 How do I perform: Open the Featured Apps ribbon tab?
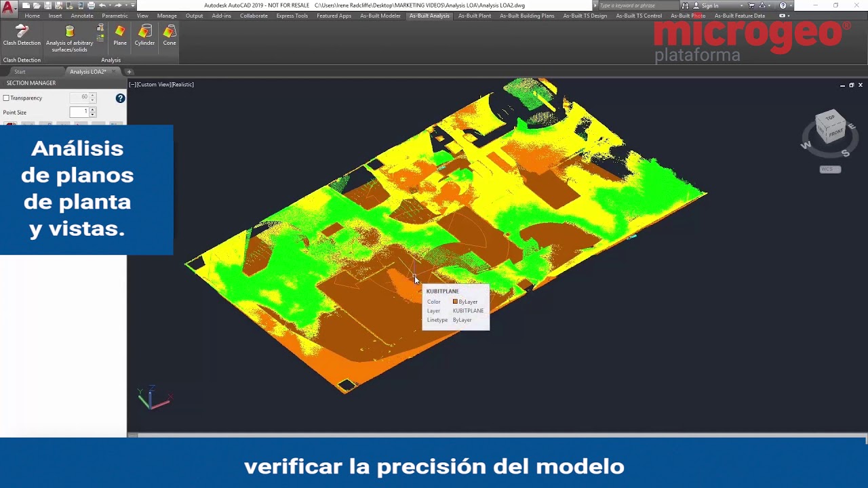coord(334,16)
